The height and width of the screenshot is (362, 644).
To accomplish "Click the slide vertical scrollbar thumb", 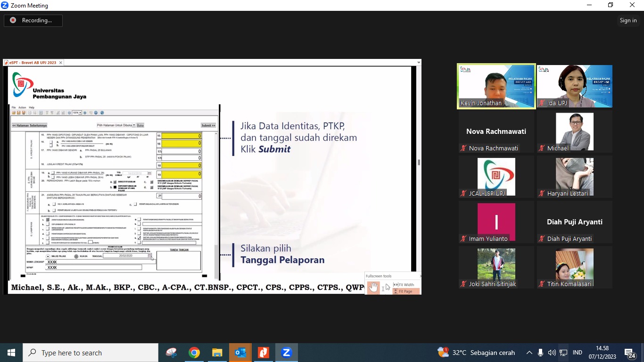I will pos(419,162).
